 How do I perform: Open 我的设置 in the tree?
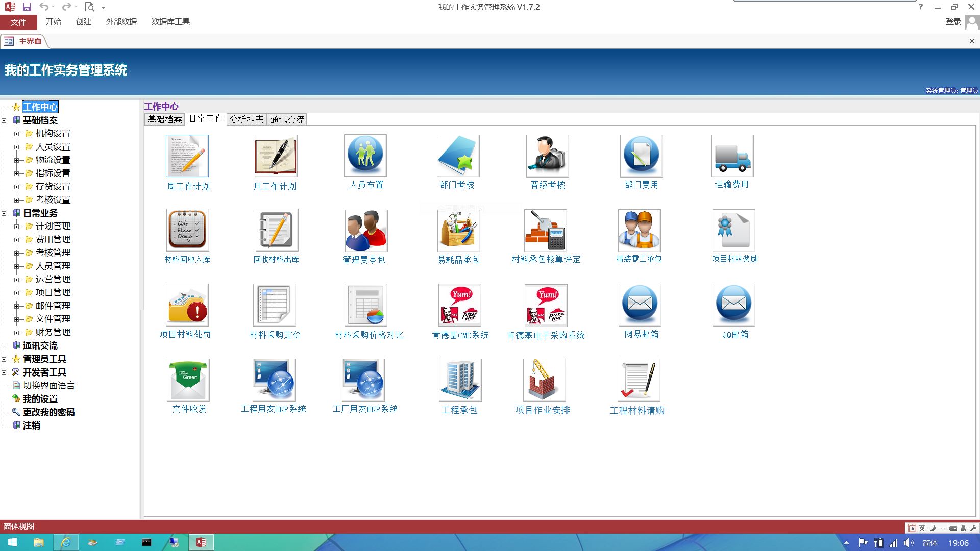tap(40, 398)
